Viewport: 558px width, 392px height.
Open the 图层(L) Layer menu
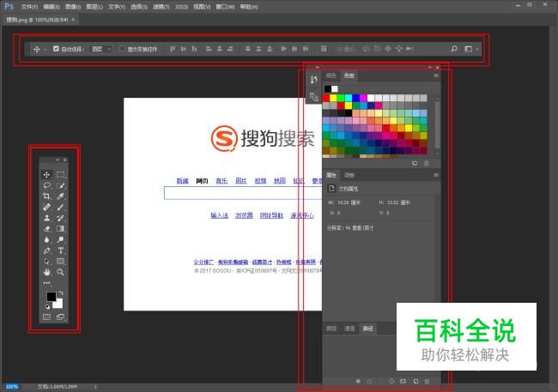[94, 7]
